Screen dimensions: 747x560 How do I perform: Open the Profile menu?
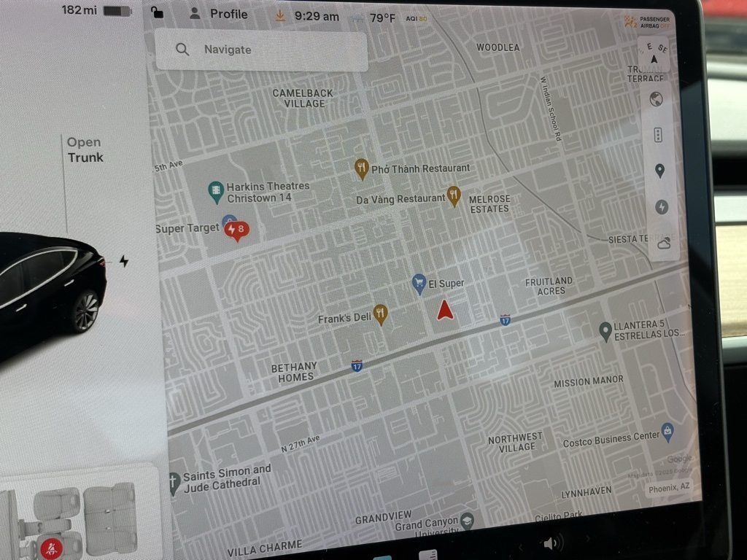click(x=218, y=14)
